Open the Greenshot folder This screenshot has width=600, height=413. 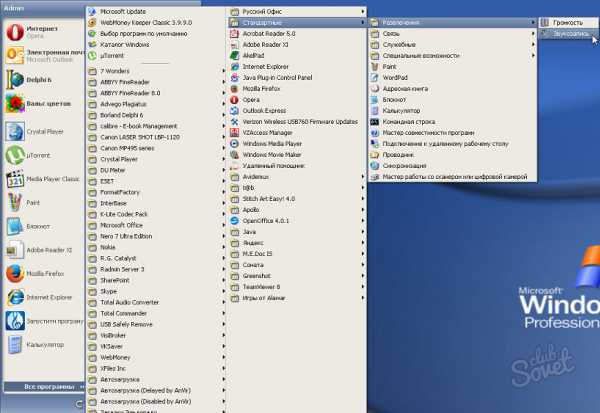(x=297, y=276)
